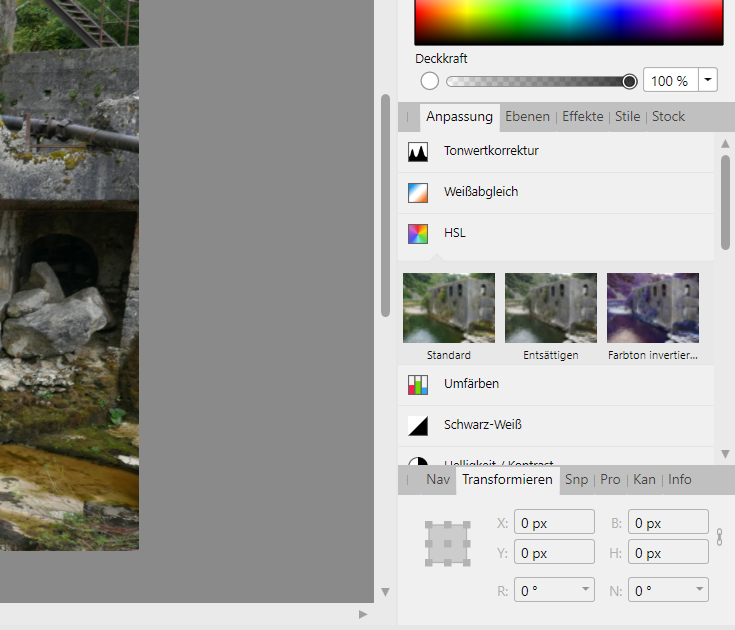Image resolution: width=735 pixels, height=630 pixels.
Task: Click the Umfärben adjustment icon
Action: coord(418,385)
